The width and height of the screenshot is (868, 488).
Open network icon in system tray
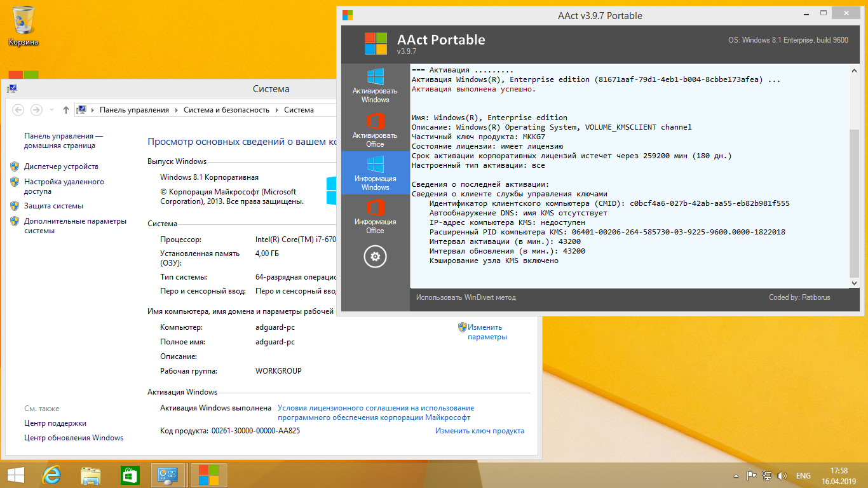click(767, 475)
